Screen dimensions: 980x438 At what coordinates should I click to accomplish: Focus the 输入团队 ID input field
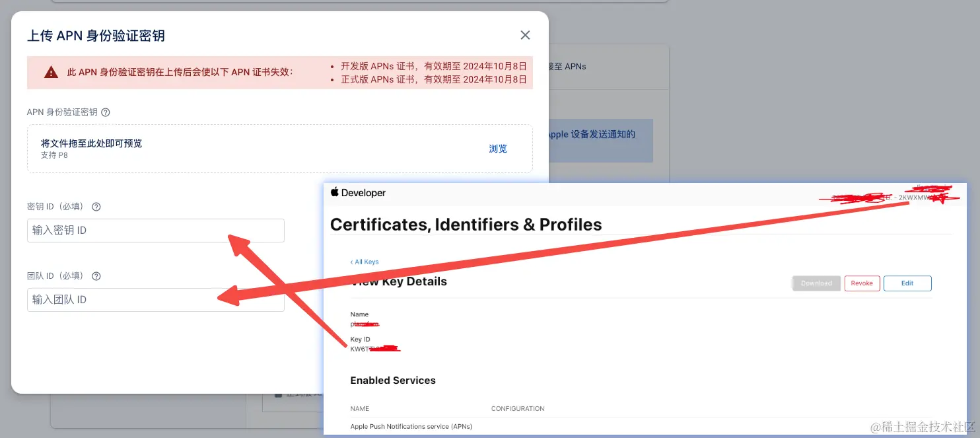click(x=156, y=300)
